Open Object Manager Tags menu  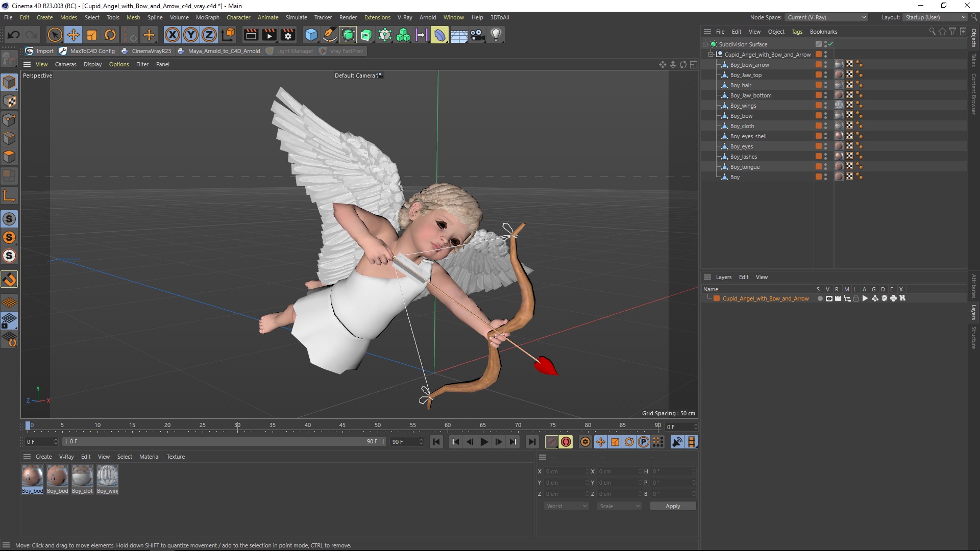click(x=797, y=32)
